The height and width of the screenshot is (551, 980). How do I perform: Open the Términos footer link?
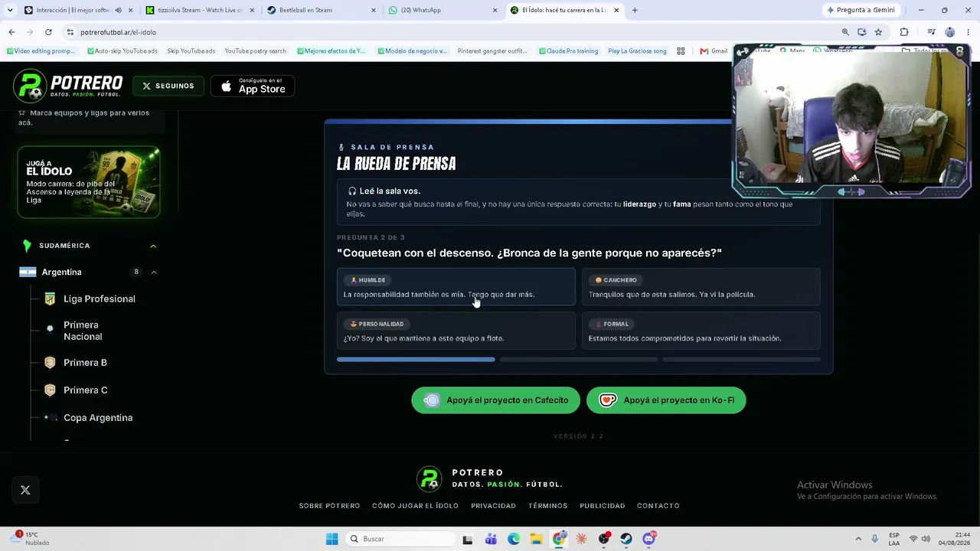pos(547,506)
